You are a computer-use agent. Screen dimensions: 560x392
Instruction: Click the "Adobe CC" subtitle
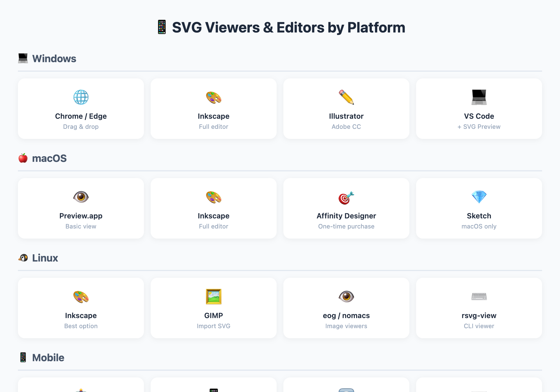click(x=346, y=127)
